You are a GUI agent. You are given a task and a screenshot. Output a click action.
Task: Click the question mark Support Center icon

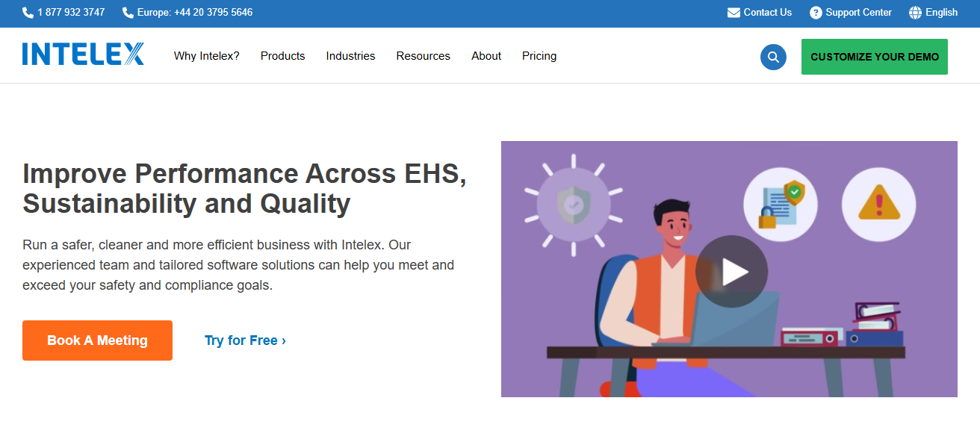(816, 13)
